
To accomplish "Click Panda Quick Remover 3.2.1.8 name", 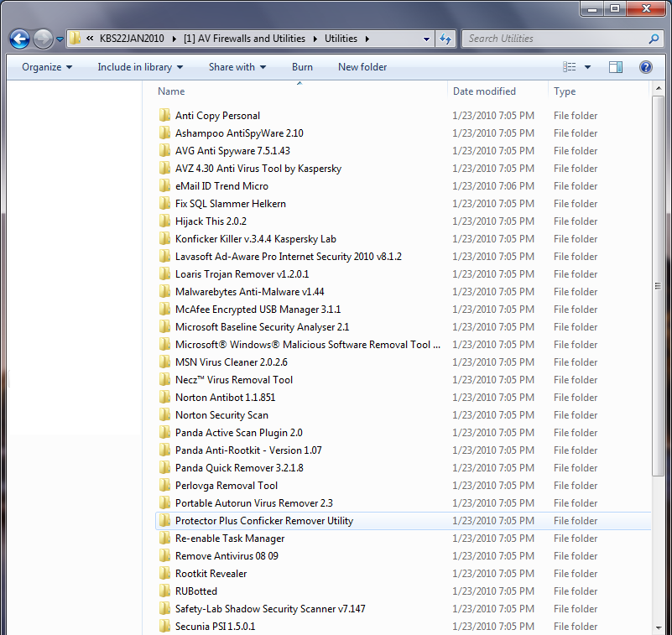I will pos(239,468).
